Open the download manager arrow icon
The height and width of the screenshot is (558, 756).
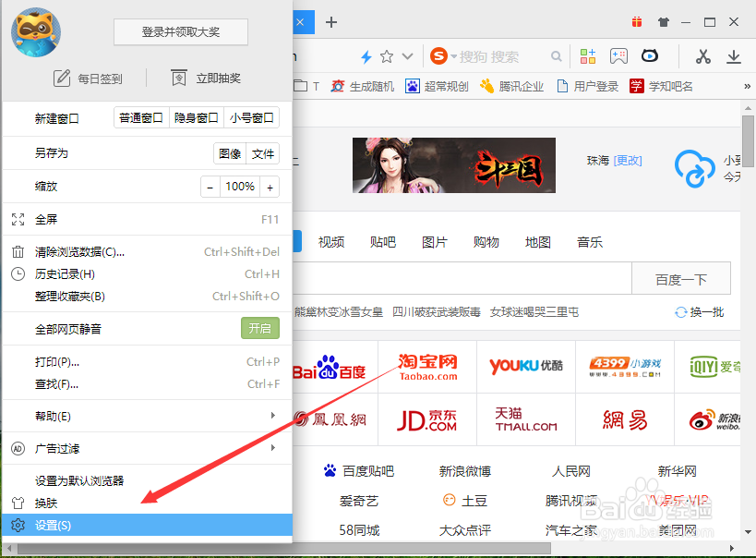coord(736,56)
